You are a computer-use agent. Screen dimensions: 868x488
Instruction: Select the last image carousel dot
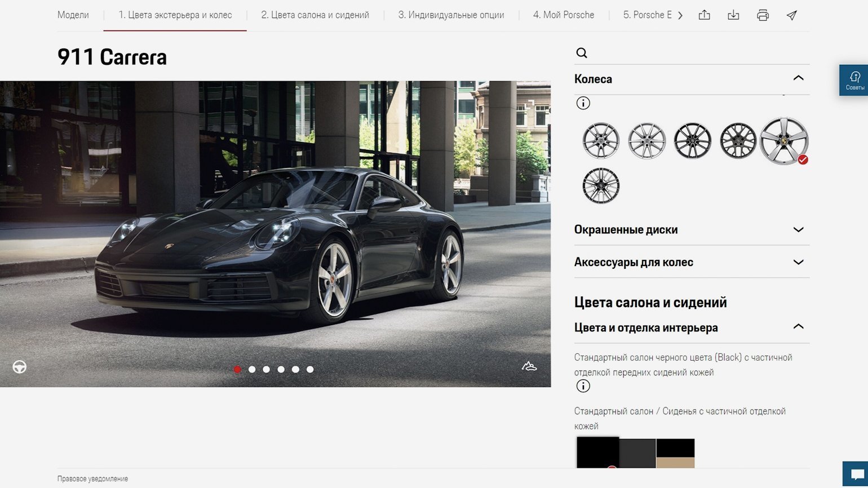click(x=310, y=370)
